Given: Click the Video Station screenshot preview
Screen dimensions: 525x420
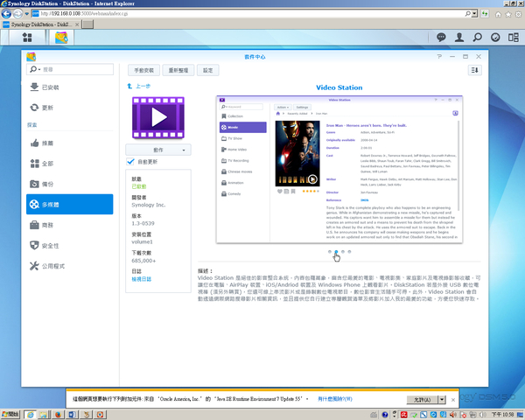Looking at the screenshot, I should point(339,167).
